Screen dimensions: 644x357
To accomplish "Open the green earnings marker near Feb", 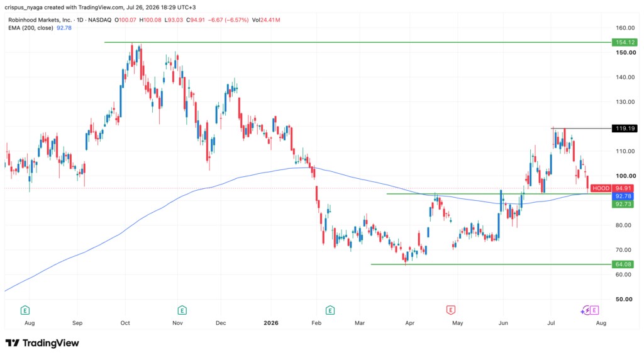I will (330, 310).
